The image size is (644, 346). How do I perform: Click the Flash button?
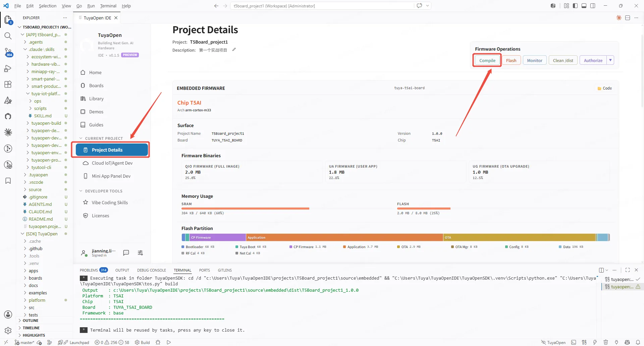[x=511, y=60]
